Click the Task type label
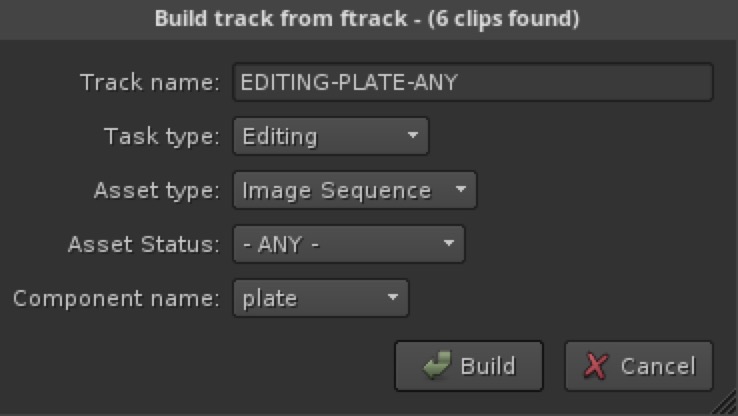The width and height of the screenshot is (738, 416). click(x=161, y=137)
